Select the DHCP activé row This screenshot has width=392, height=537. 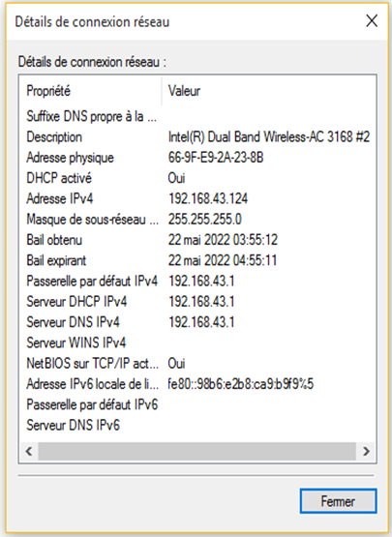[198, 178]
